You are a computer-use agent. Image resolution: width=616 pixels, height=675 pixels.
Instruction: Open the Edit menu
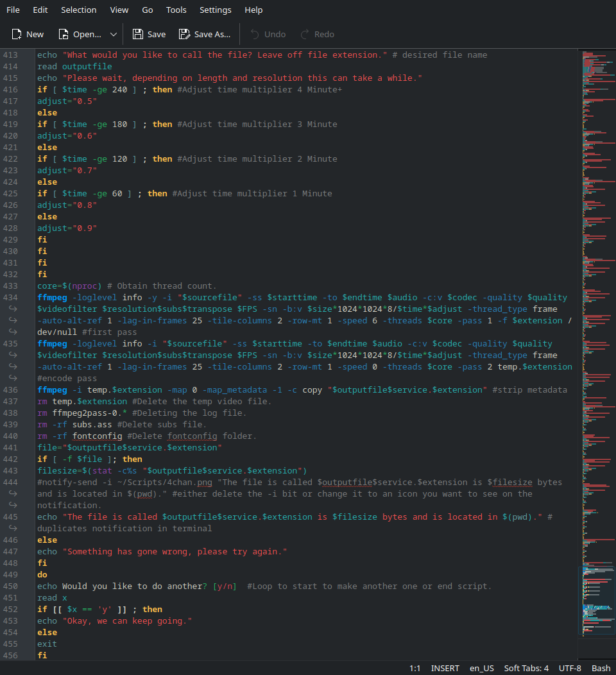click(40, 10)
